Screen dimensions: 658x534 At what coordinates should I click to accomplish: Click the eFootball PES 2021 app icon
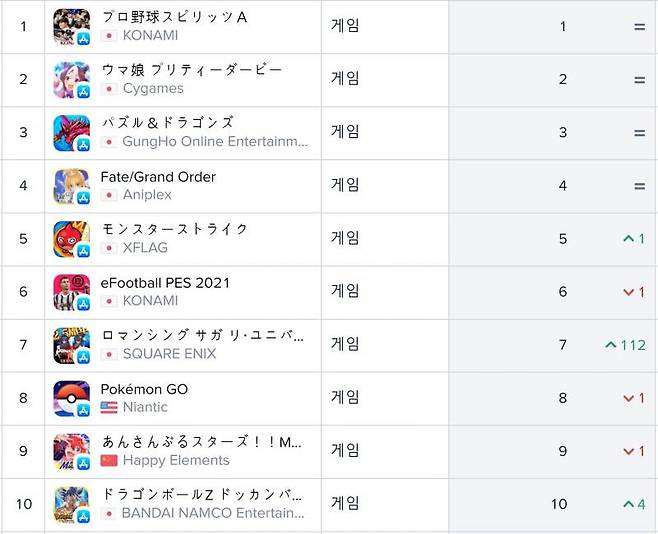pos(71,292)
